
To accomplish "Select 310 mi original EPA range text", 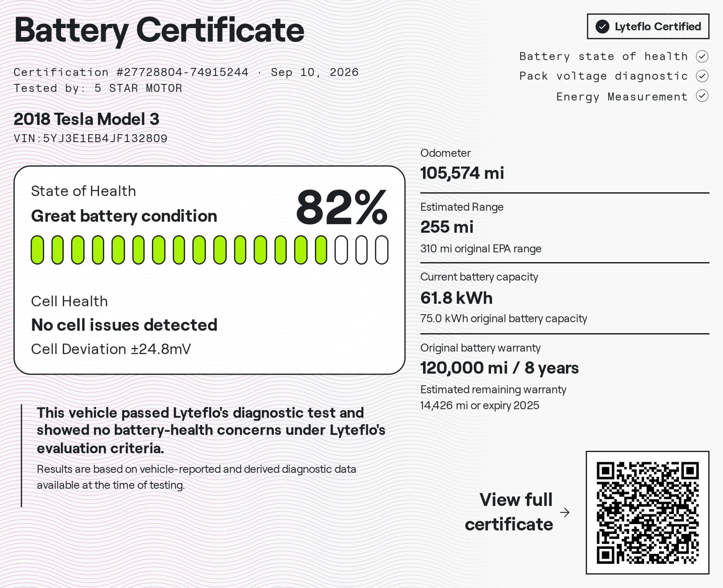I will [x=481, y=249].
